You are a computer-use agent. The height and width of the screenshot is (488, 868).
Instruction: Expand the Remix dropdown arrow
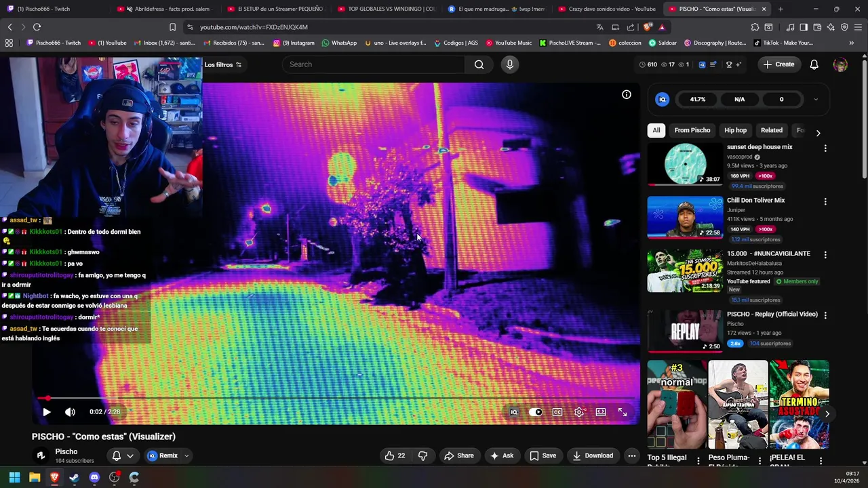pyautogui.click(x=186, y=455)
